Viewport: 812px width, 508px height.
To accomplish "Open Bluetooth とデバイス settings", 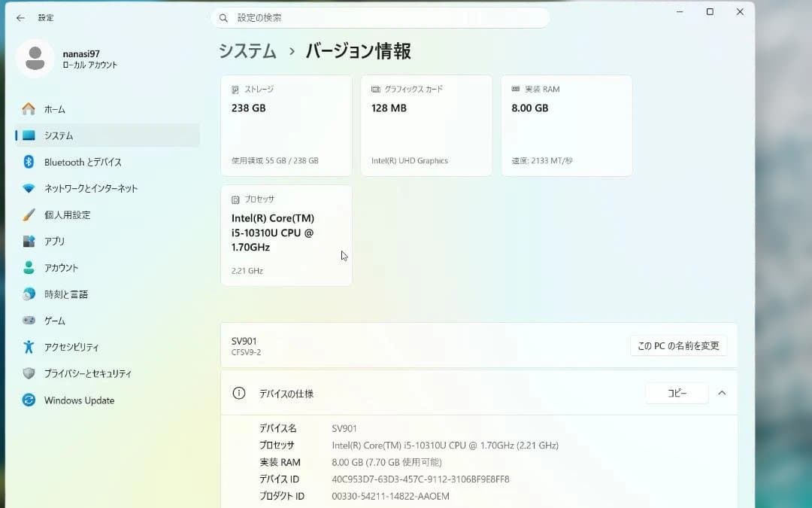I will click(x=108, y=162).
